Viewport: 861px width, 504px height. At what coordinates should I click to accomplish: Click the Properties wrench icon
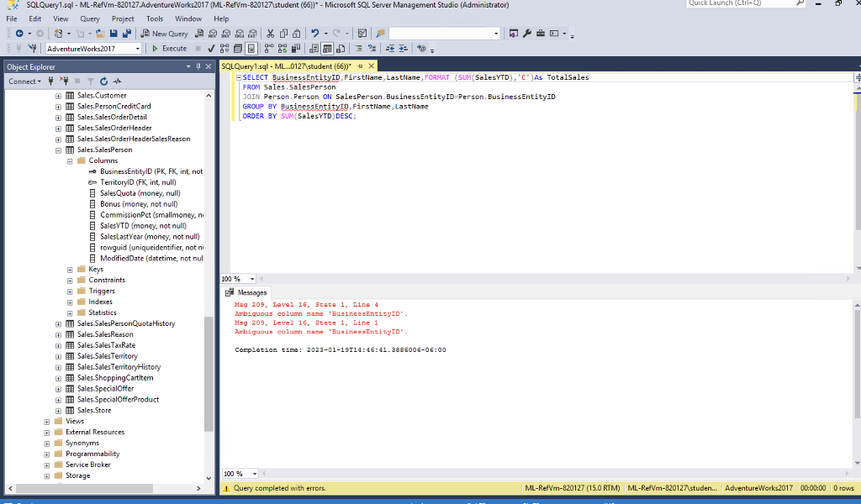pyautogui.click(x=527, y=34)
